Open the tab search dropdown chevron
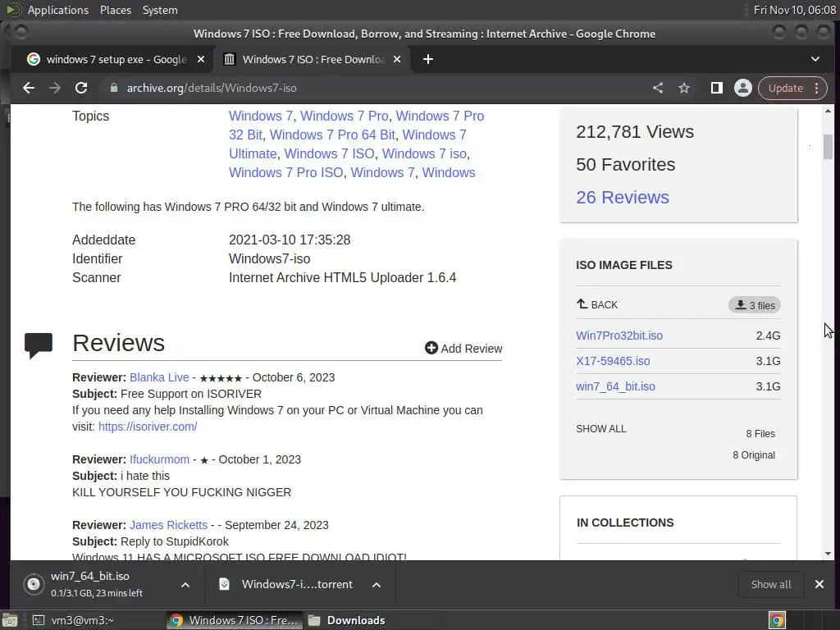 815,59
